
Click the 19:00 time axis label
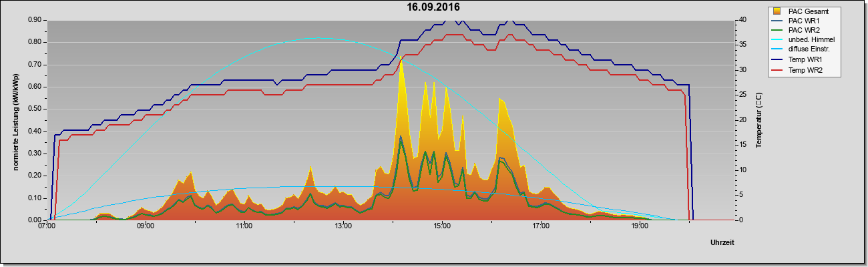click(x=640, y=226)
